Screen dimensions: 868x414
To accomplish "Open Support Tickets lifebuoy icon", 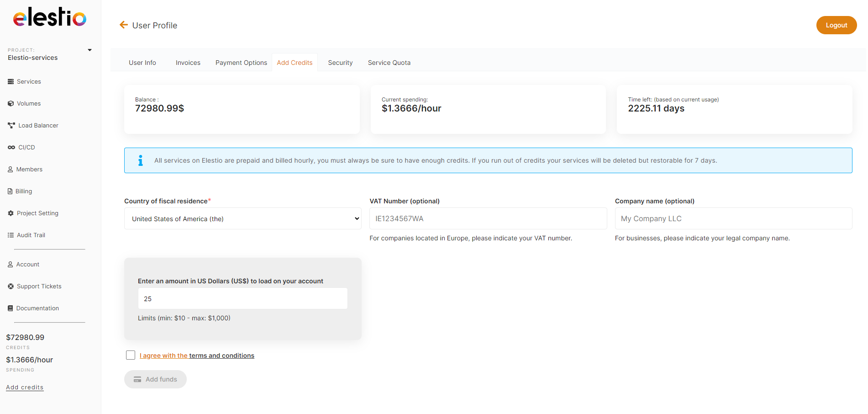I will 11,287.
